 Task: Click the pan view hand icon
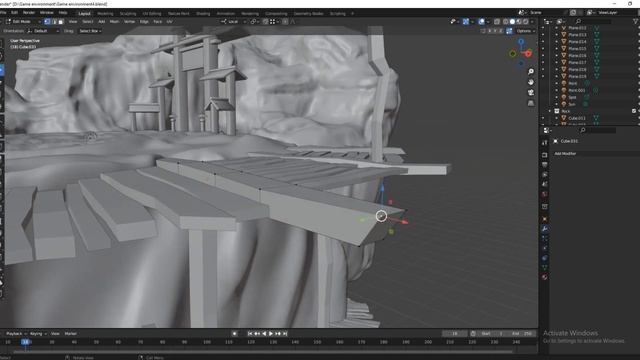(531, 82)
